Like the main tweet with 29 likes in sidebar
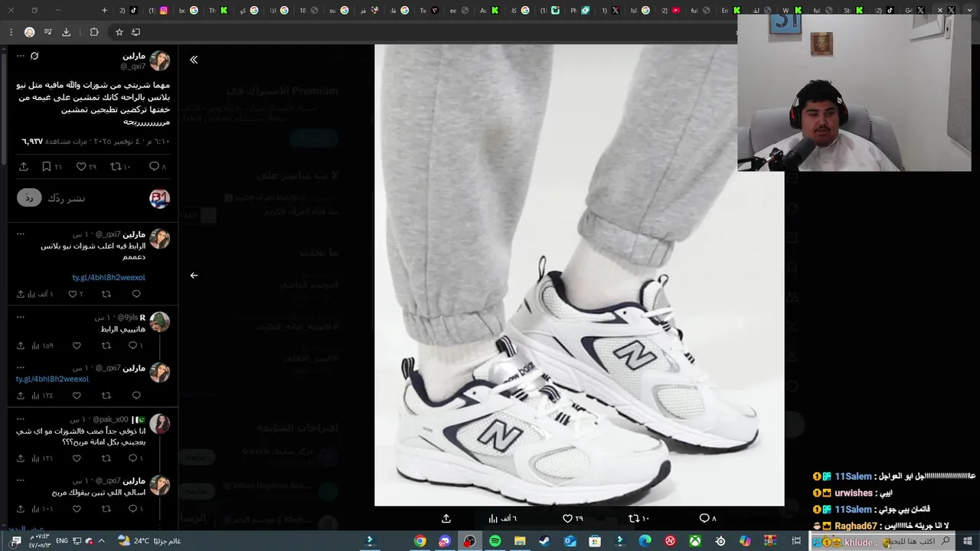This screenshot has height=551, width=980. [x=87, y=166]
